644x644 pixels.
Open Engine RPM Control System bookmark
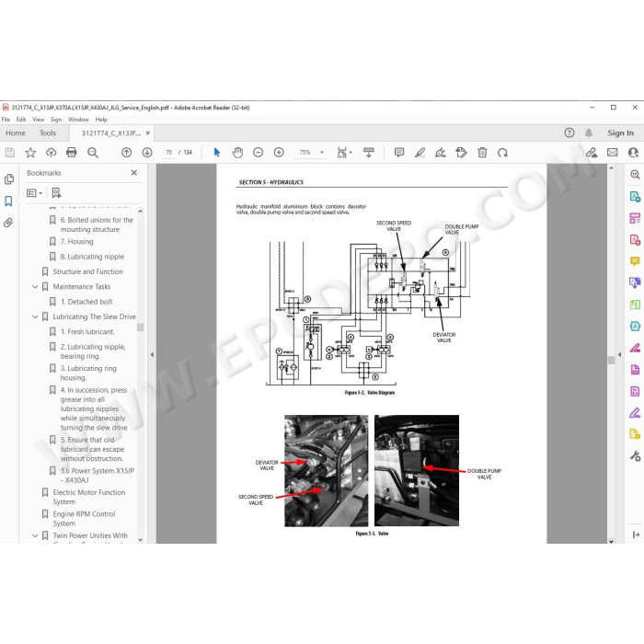pos(85,519)
